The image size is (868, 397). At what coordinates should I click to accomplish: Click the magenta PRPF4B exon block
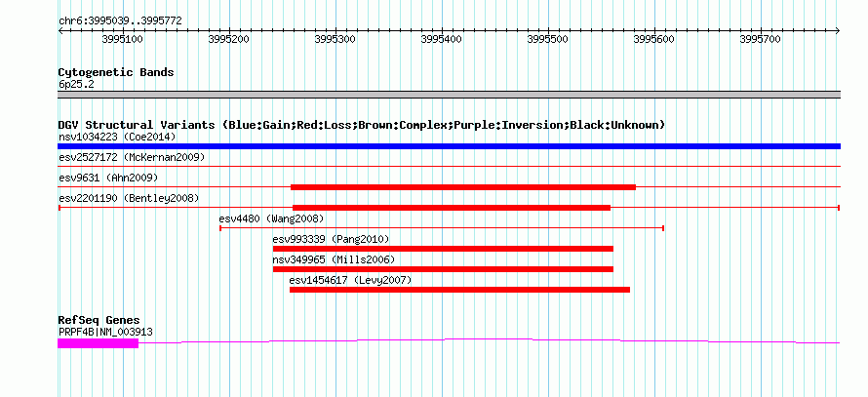pos(98,343)
